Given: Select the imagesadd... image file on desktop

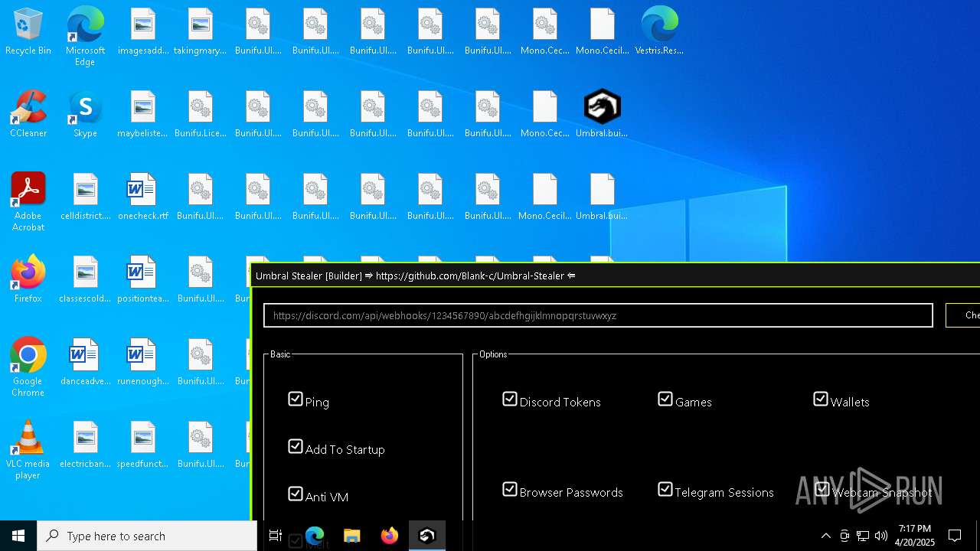Looking at the screenshot, I should [x=142, y=32].
